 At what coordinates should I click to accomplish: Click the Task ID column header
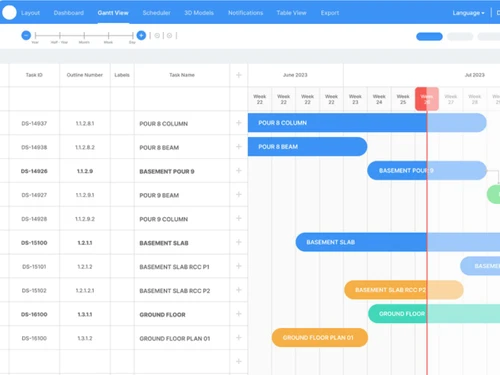(34, 75)
